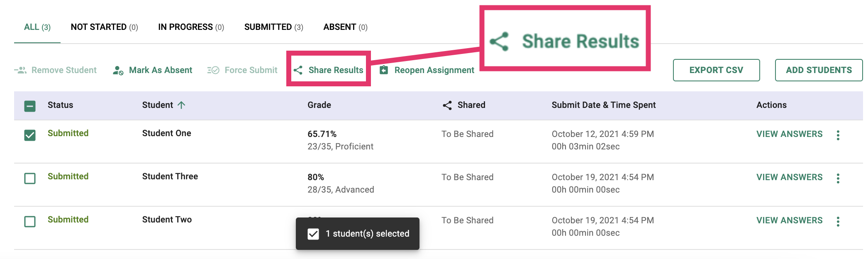Click the Share Results share icon
Image resolution: width=868 pixels, height=259 pixels.
point(298,70)
